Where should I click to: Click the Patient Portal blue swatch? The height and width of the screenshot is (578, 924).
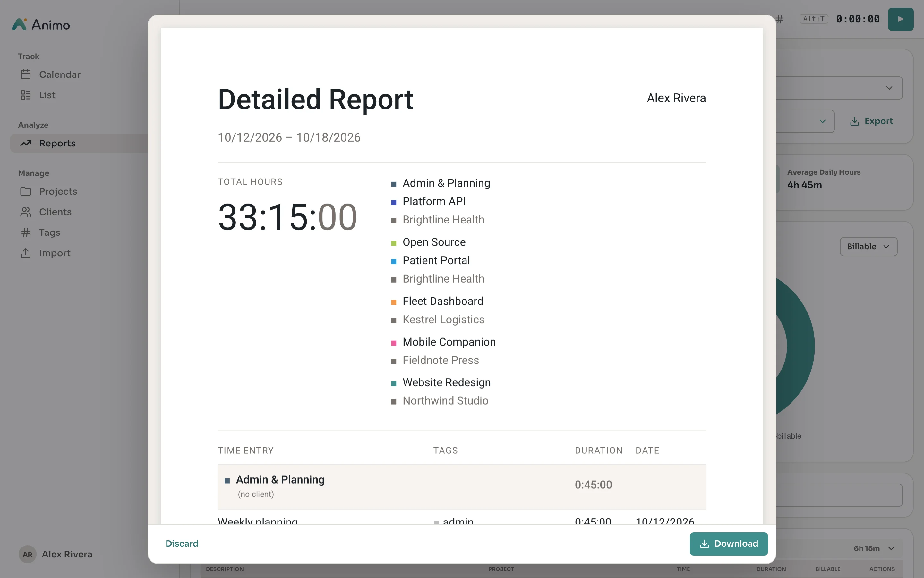tap(394, 261)
